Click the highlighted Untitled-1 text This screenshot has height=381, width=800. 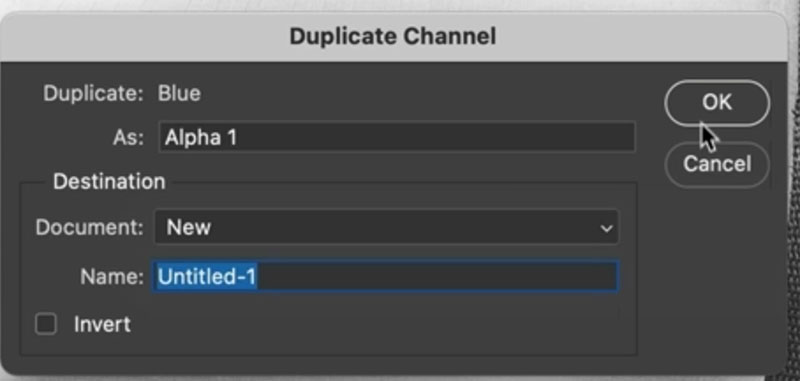point(207,276)
